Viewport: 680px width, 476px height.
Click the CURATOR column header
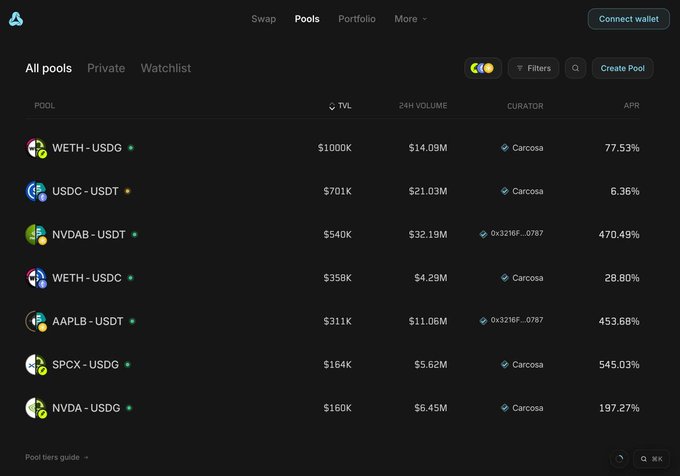(x=525, y=106)
